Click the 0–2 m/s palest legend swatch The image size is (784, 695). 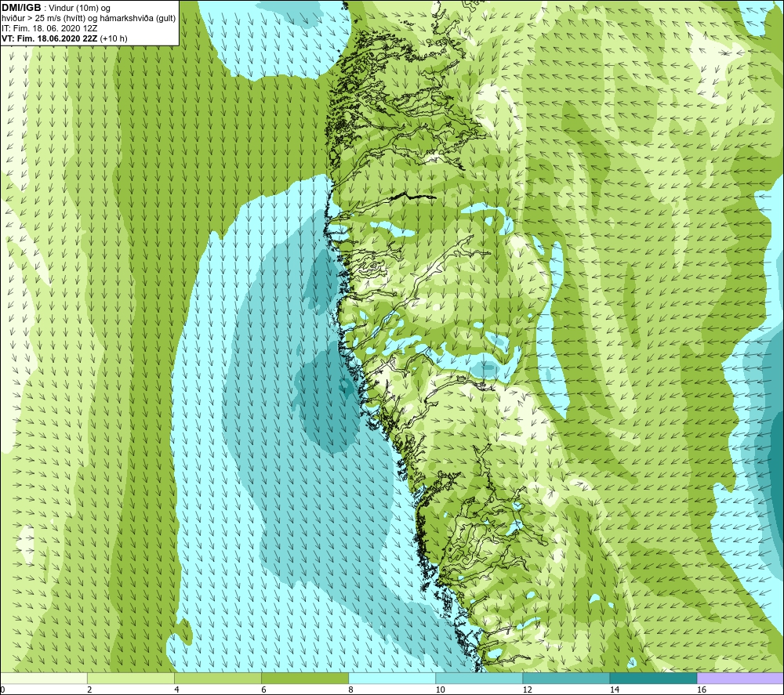click(x=43, y=678)
